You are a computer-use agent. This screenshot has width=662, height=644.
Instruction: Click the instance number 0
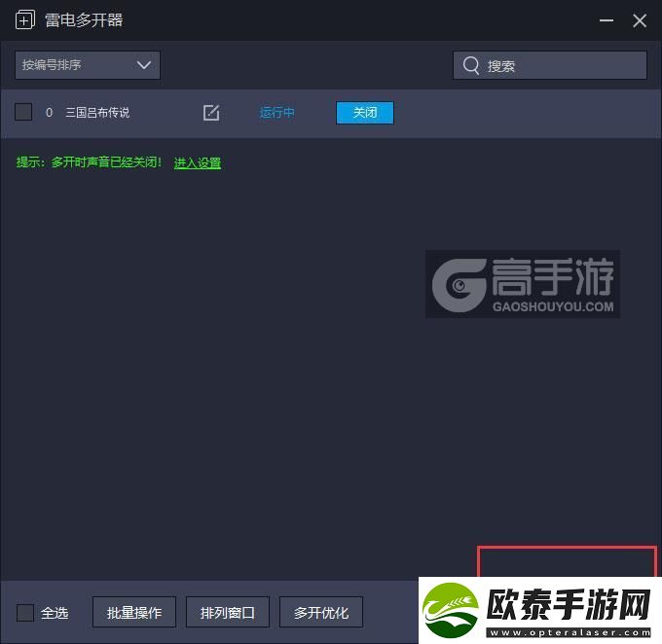49,113
